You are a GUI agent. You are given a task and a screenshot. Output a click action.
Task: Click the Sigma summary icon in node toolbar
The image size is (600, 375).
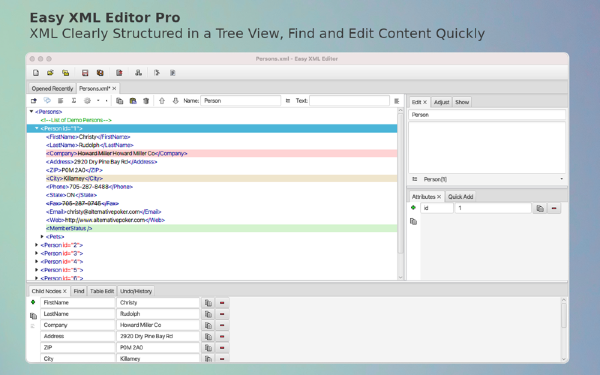coord(74,101)
